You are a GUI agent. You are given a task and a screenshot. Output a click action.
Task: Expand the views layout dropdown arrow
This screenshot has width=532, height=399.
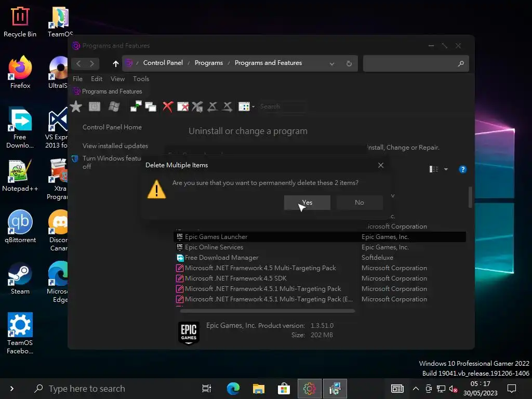(x=253, y=107)
